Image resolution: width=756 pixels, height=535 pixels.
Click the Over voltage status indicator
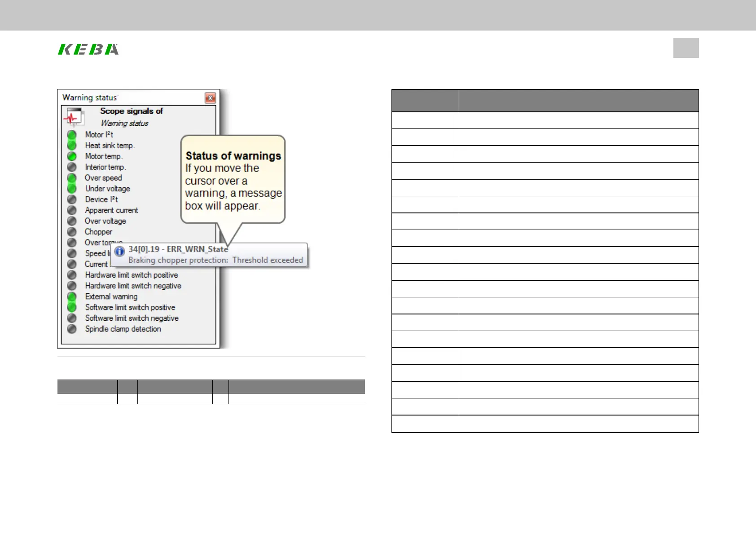pos(72,221)
